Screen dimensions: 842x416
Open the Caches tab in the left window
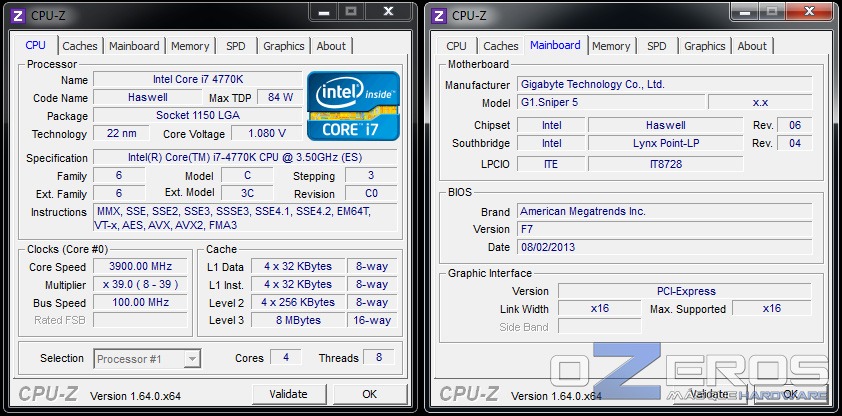pos(80,46)
